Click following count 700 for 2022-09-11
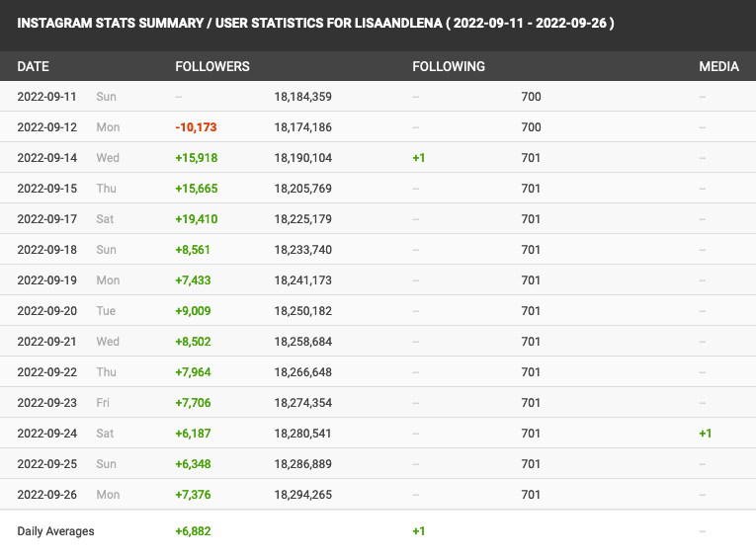This screenshot has height=557, width=756. click(532, 97)
